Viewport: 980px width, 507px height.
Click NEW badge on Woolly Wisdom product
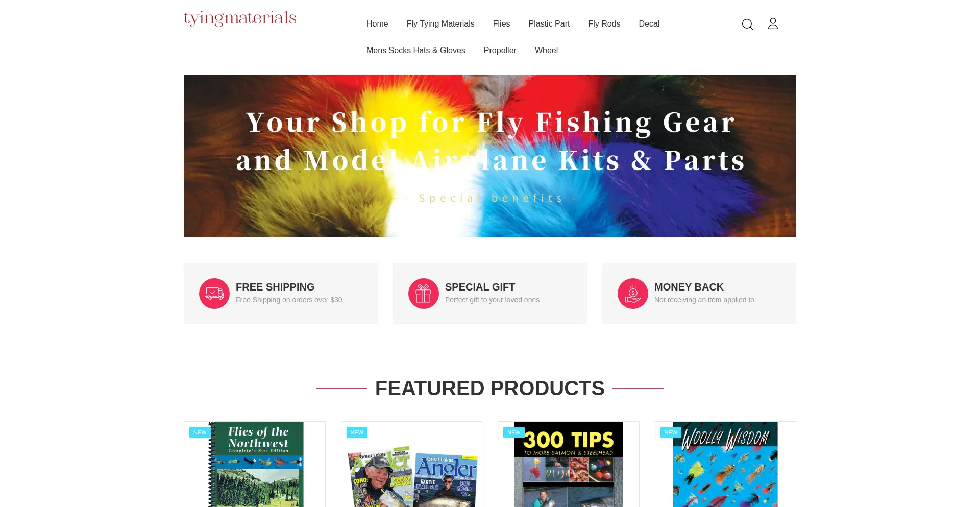point(671,432)
